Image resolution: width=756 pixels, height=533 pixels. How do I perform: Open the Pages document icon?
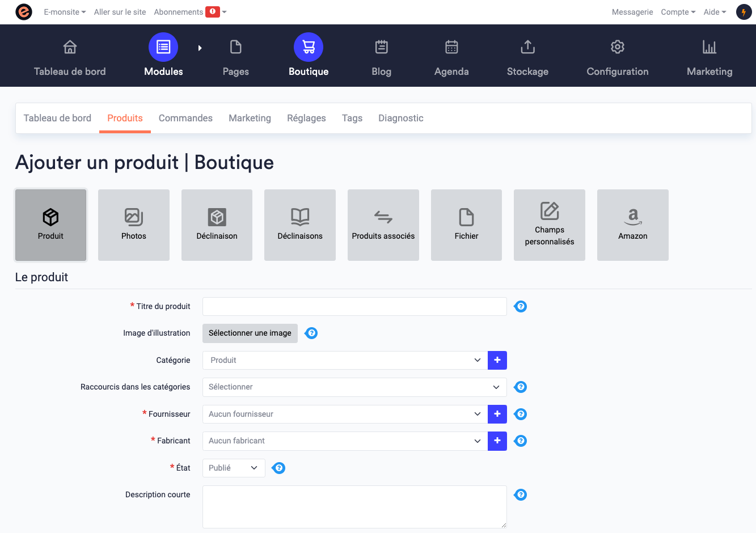click(236, 47)
